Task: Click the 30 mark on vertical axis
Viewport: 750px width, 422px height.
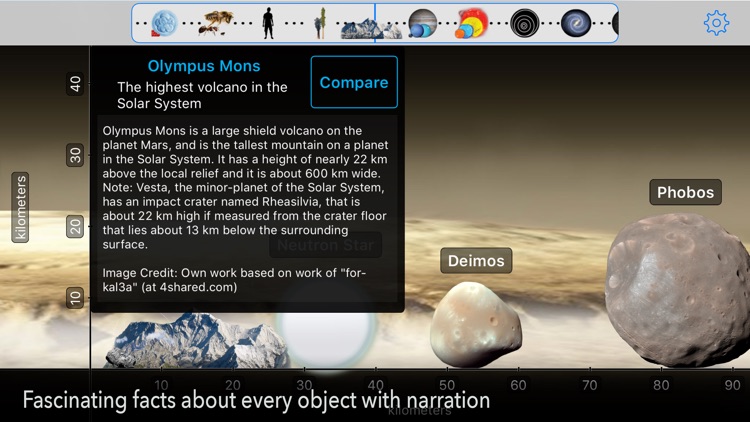Action: pyautogui.click(x=75, y=155)
